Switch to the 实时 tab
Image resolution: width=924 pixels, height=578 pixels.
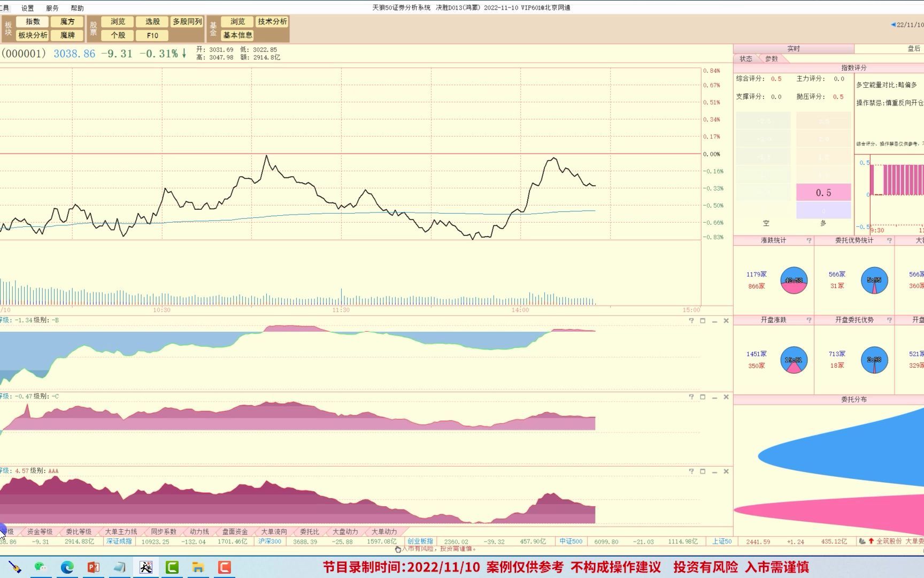[x=794, y=49]
